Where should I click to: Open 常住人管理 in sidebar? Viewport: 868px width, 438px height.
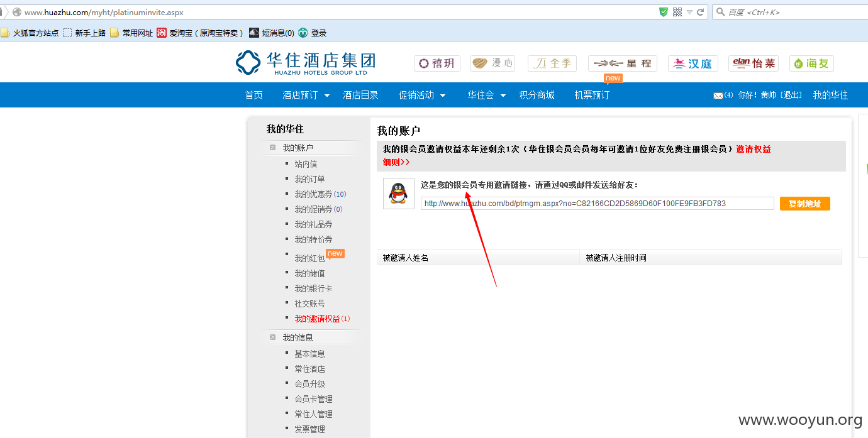[x=313, y=414]
